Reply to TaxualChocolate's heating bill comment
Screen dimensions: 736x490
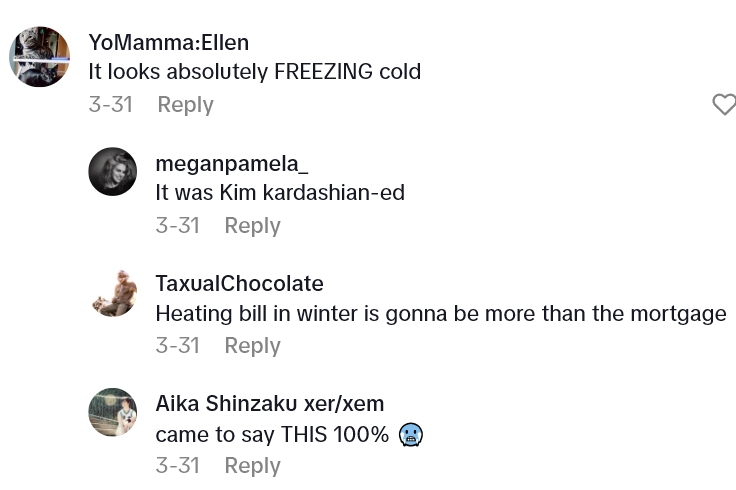point(252,345)
